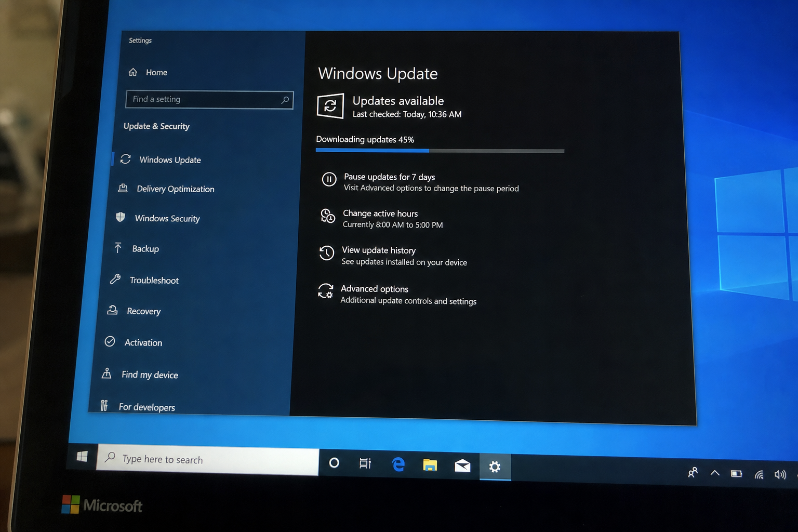Open Find my device via its icon
Viewport: 798px width, 532px height.
107,373
